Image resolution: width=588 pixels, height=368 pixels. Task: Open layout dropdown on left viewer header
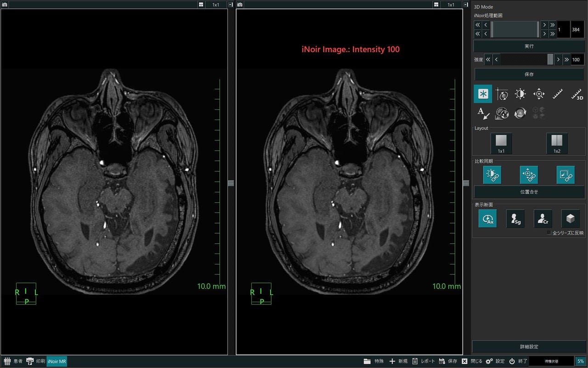click(201, 5)
